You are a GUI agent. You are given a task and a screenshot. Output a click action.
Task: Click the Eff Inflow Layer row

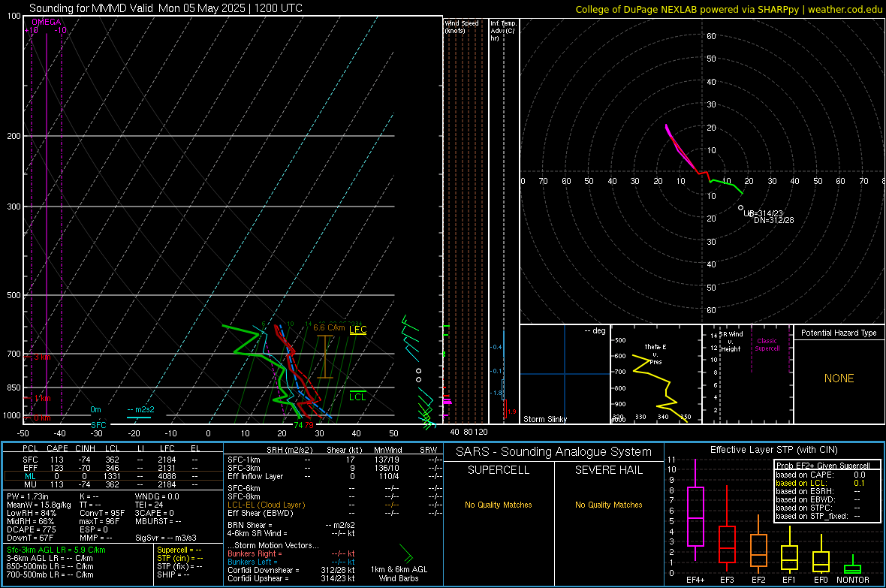tap(335, 476)
